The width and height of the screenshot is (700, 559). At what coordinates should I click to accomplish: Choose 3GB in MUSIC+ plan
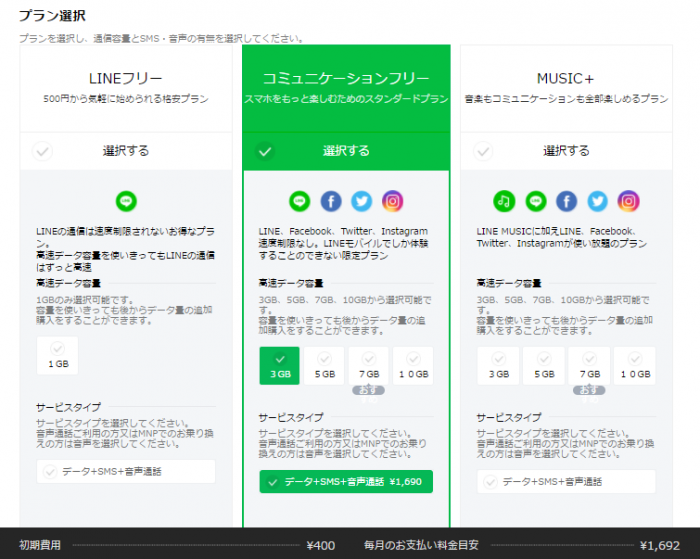tap(498, 366)
